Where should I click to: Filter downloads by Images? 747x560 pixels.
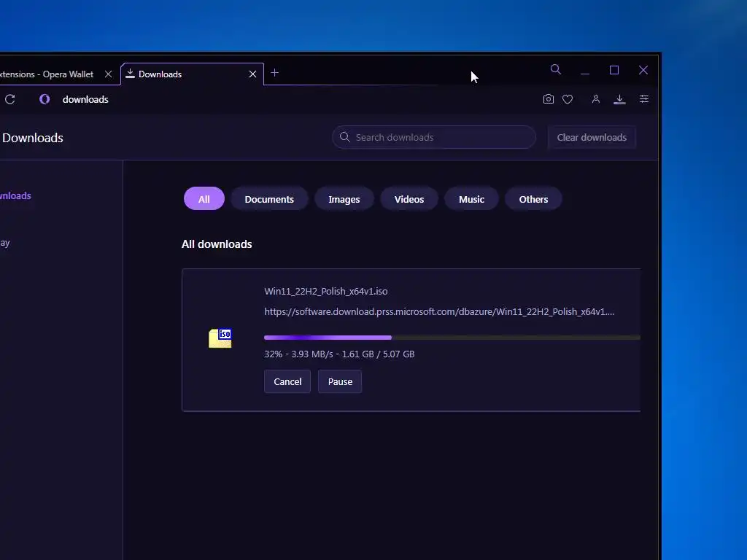coord(344,199)
